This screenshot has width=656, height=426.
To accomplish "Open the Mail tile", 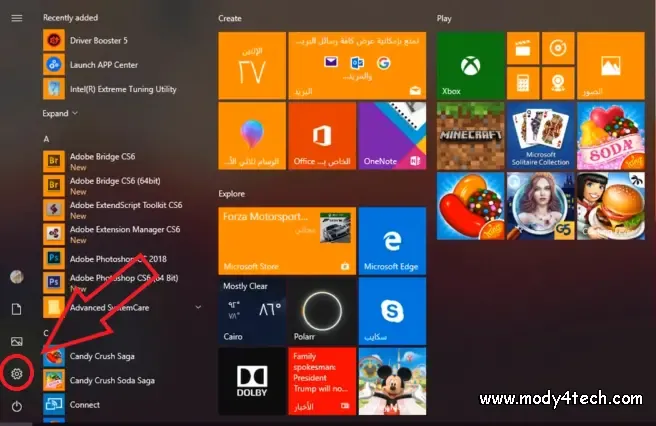I will tap(357, 66).
